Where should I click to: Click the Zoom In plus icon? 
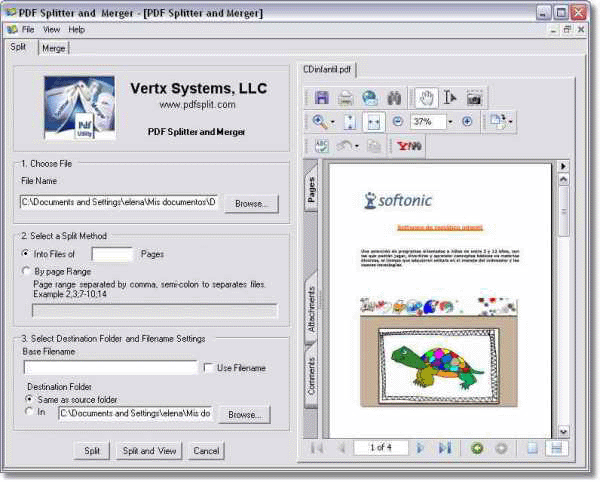(x=467, y=122)
